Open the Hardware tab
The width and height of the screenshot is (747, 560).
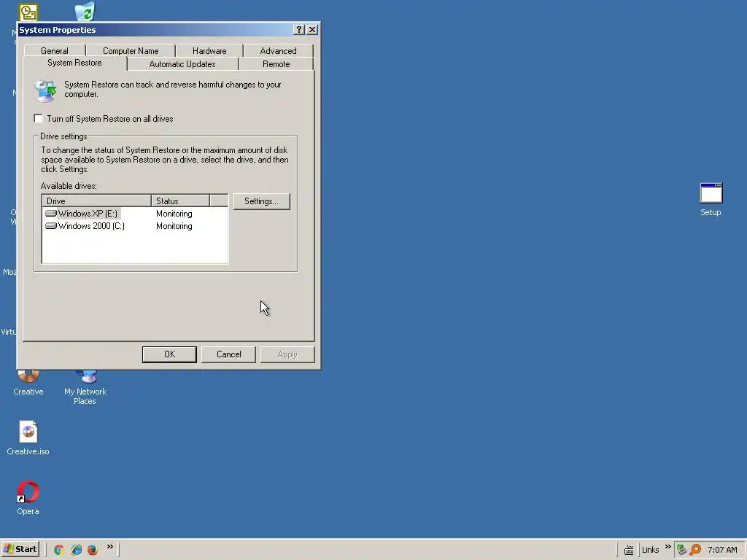point(209,51)
